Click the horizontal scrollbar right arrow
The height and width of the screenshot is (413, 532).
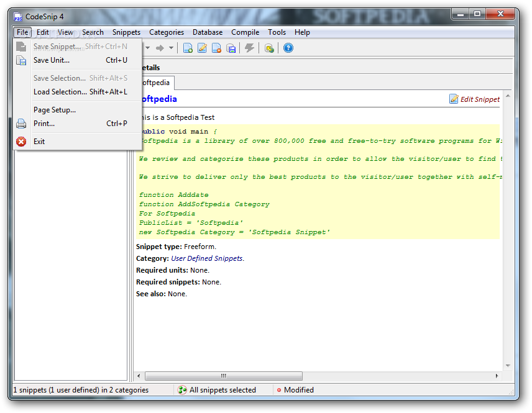(497, 376)
